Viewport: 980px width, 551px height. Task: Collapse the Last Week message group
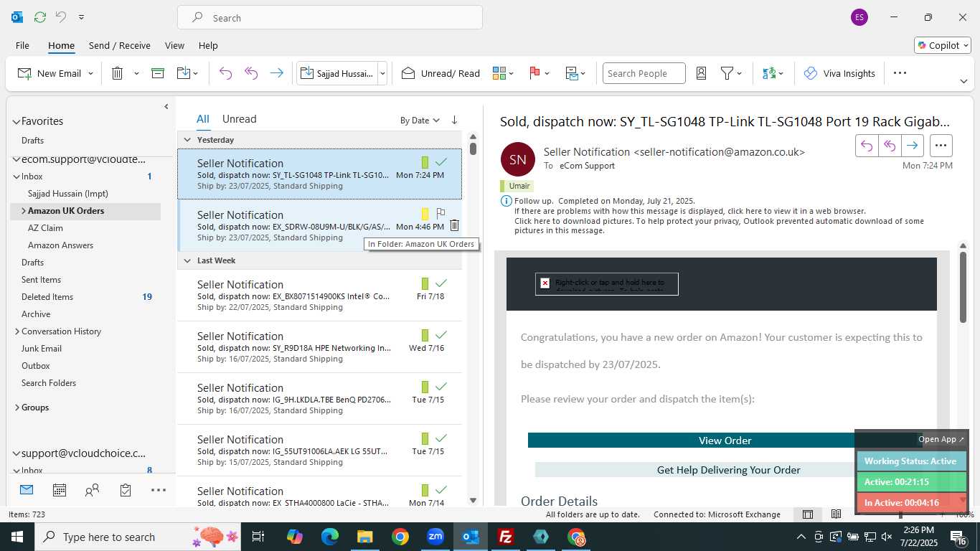[187, 260]
